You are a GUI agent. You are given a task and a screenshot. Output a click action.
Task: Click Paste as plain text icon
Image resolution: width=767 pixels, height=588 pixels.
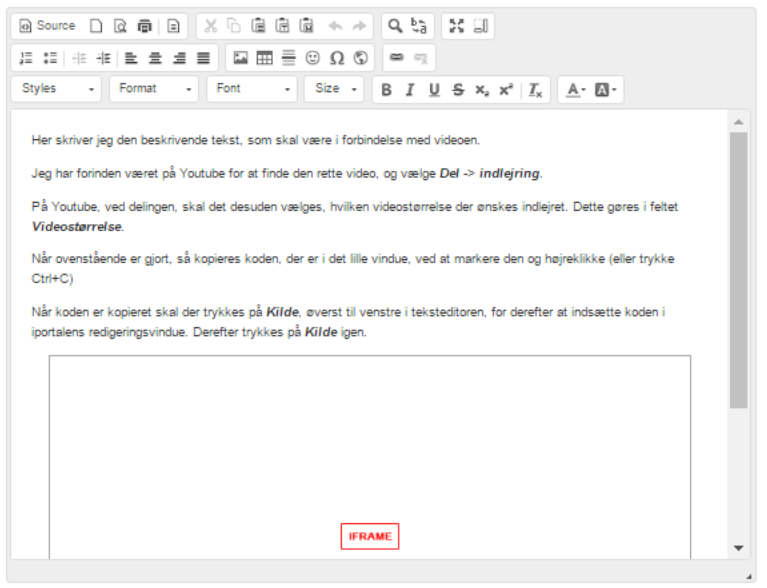point(282,25)
